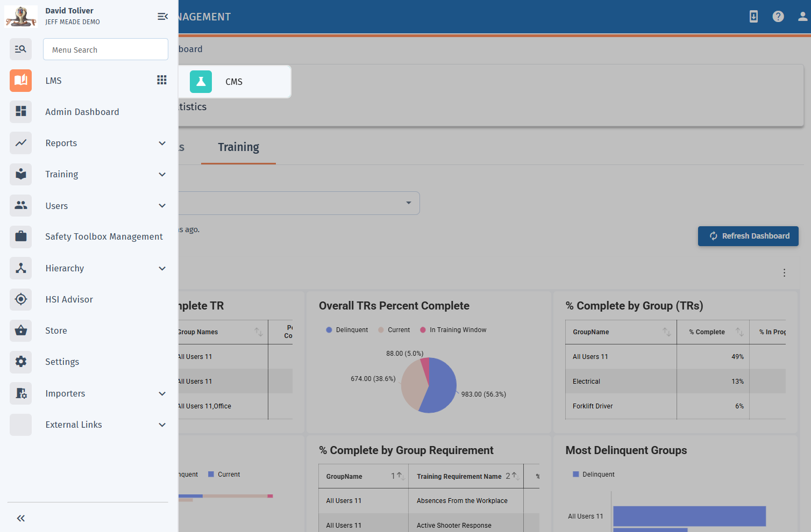Click the LMS orange book icon

(x=20, y=81)
